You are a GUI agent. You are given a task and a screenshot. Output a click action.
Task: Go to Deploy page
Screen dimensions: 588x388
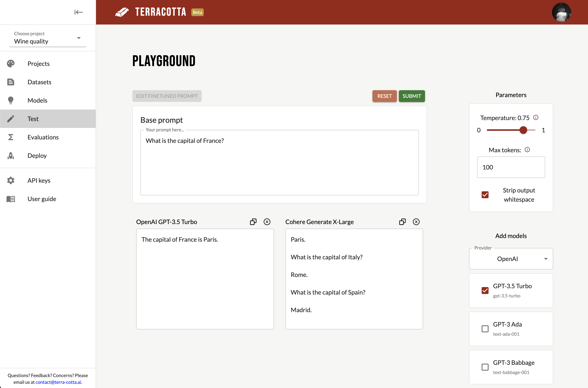coord(48,155)
